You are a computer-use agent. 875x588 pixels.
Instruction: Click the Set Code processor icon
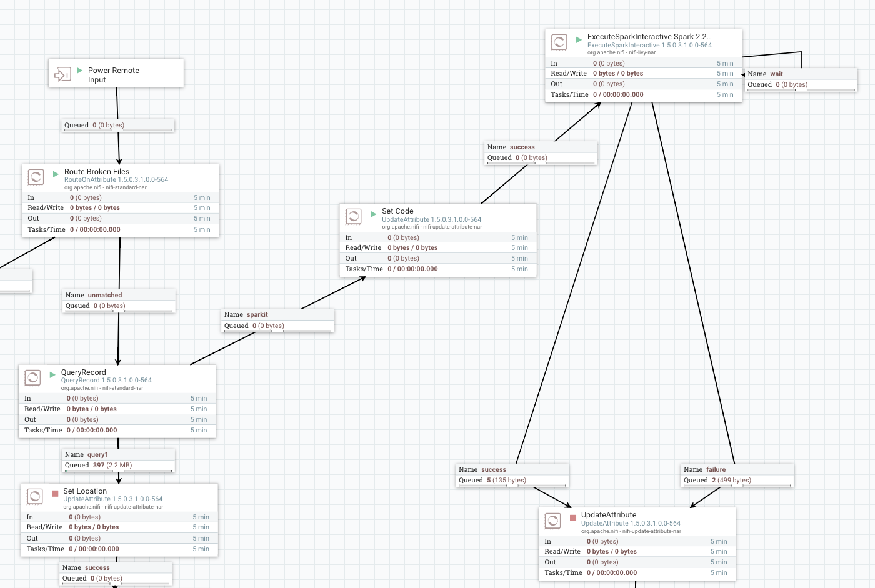[x=354, y=216]
